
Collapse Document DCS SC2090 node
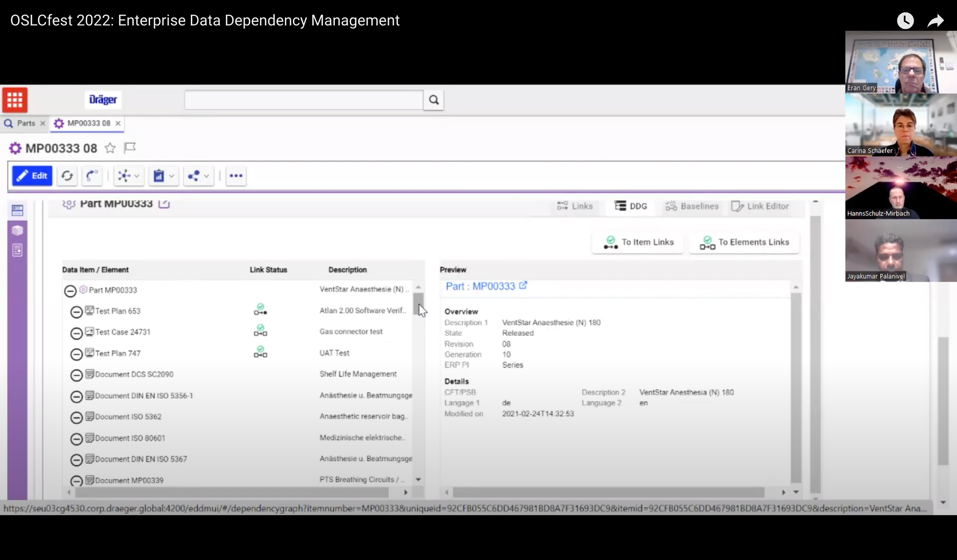point(76,375)
